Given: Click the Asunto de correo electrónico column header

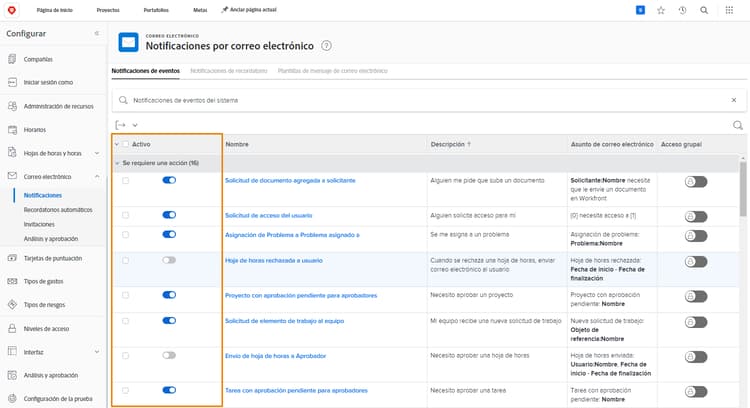Looking at the screenshot, I should [x=612, y=144].
